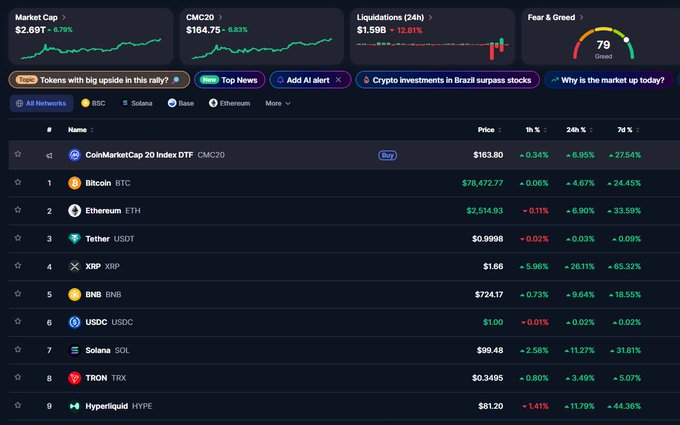
Task: Sort table by 7d % column
Action: click(x=628, y=130)
